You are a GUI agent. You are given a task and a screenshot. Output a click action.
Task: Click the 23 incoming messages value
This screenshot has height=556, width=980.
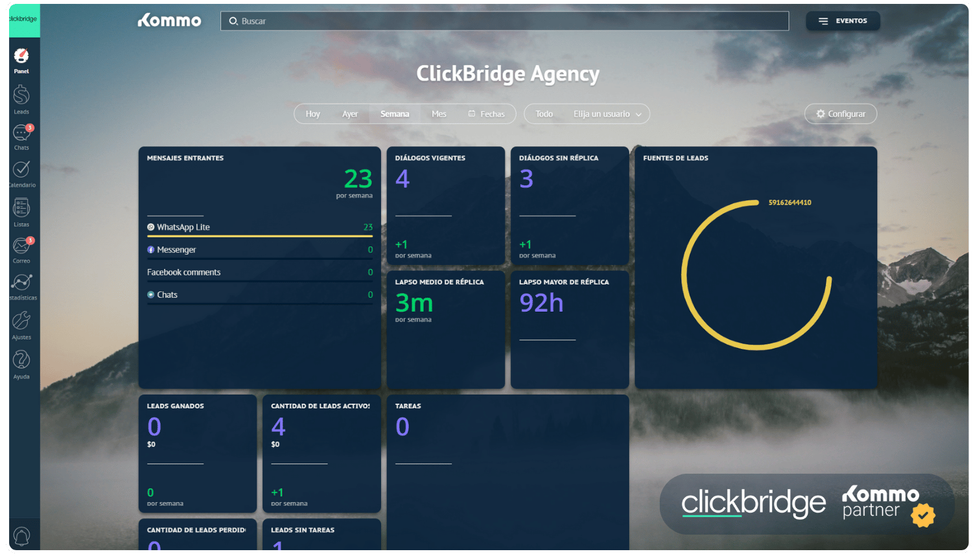(358, 179)
